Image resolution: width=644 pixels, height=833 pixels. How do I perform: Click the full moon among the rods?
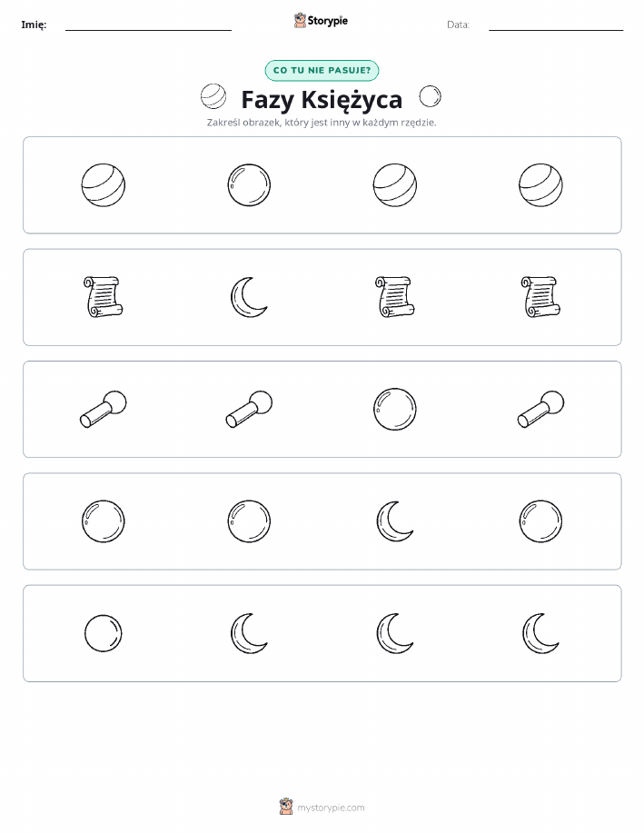(395, 409)
